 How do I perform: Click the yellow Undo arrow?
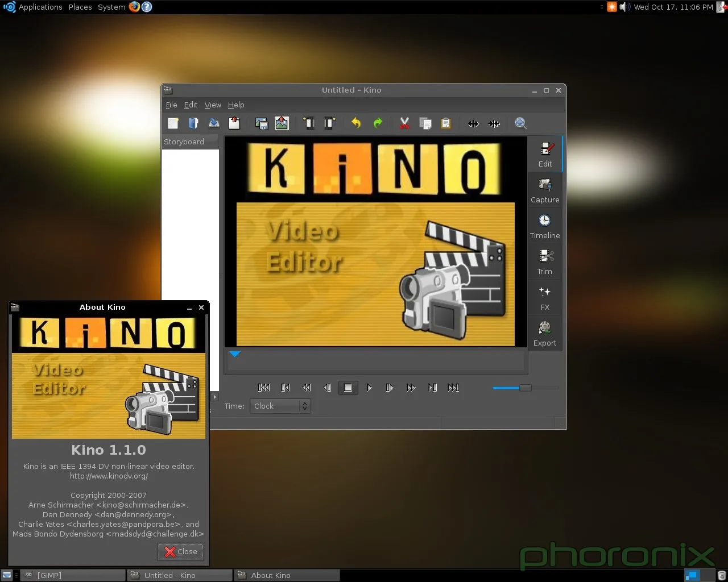tap(356, 123)
